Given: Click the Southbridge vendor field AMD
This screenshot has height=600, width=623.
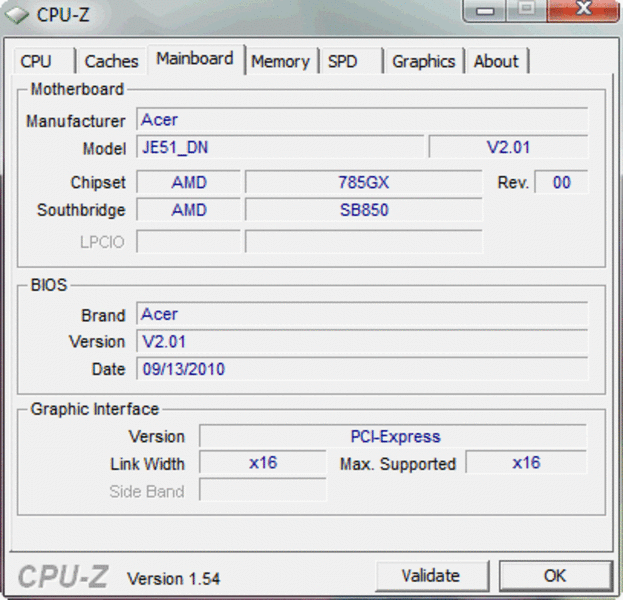Looking at the screenshot, I should point(189,210).
